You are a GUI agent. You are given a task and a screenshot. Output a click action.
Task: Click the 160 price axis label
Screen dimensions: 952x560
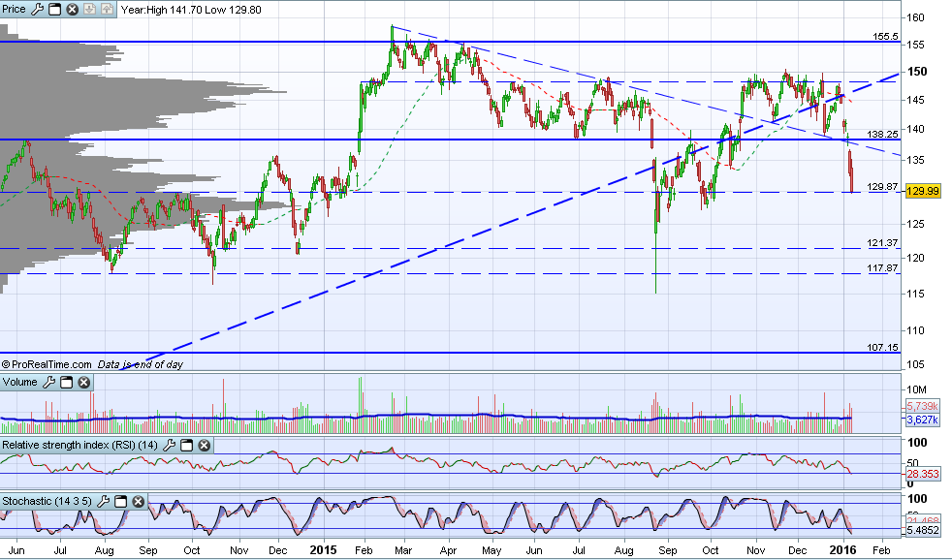(915, 17)
